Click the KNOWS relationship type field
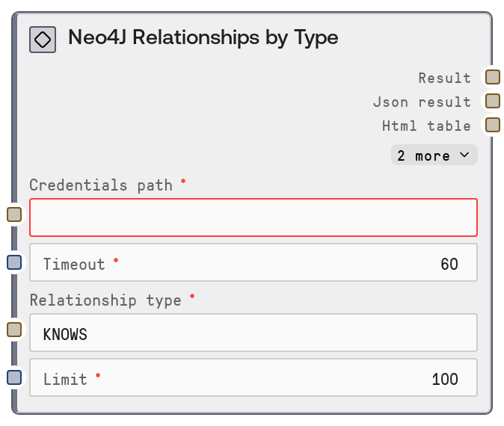Image resolution: width=504 pixels, height=426 pixels. pos(253,333)
